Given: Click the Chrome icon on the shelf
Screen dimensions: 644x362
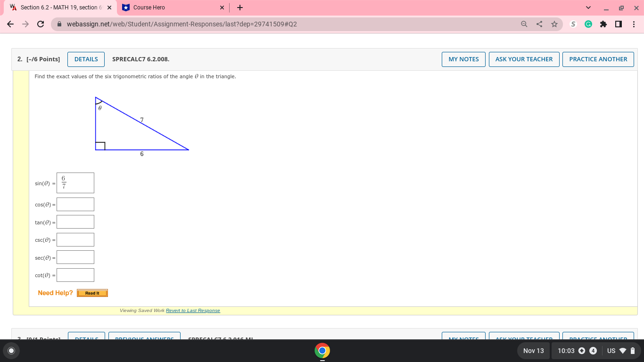Looking at the screenshot, I should (x=322, y=351).
